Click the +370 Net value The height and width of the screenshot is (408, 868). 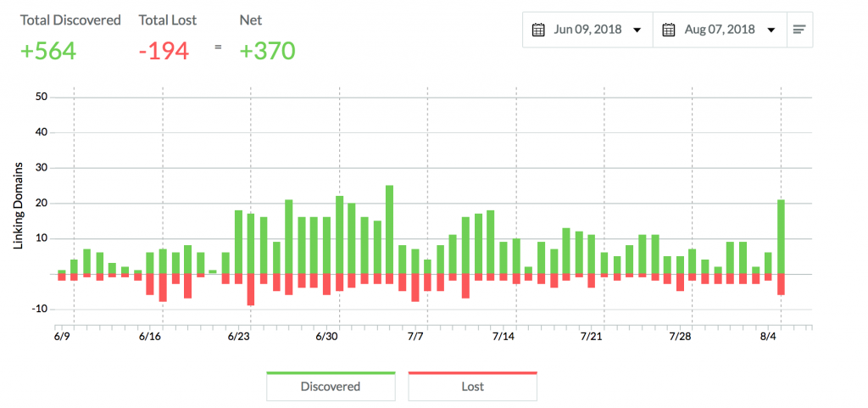[266, 51]
